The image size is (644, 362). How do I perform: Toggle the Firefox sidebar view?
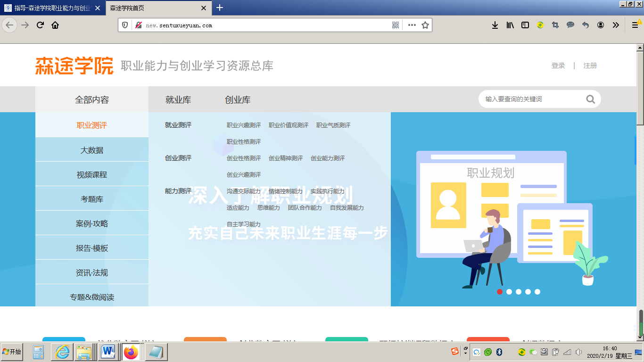pos(525,25)
